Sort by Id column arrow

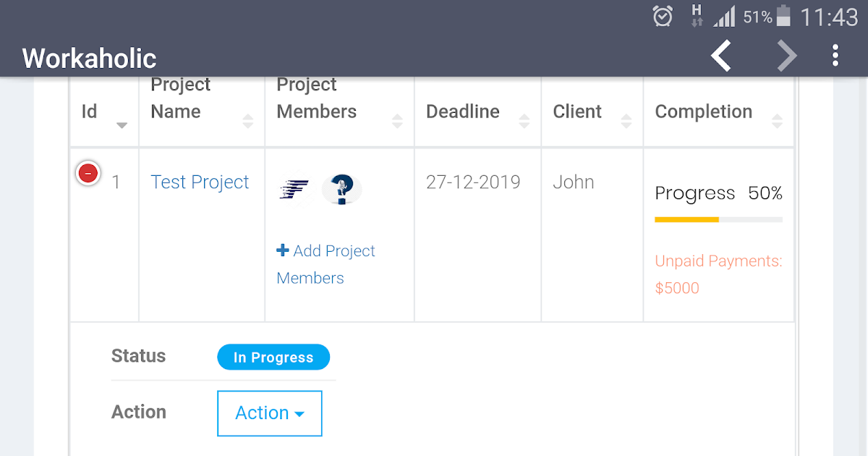122,125
